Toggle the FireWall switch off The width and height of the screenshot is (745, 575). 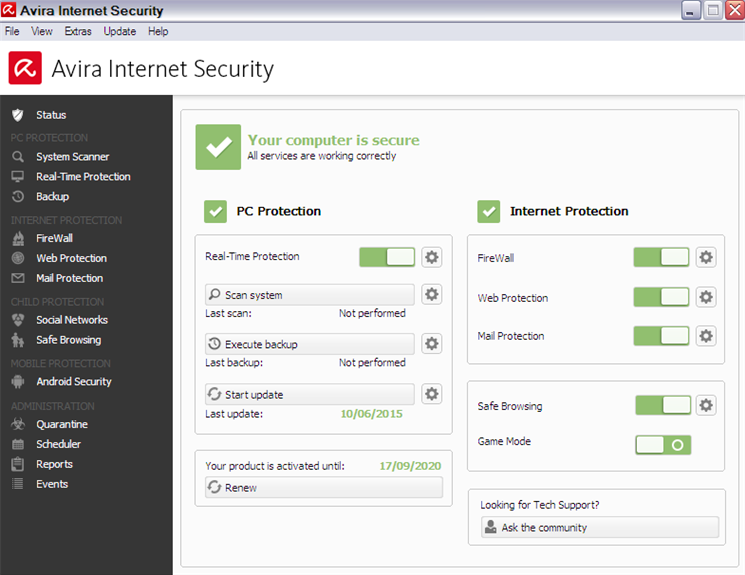tap(661, 258)
